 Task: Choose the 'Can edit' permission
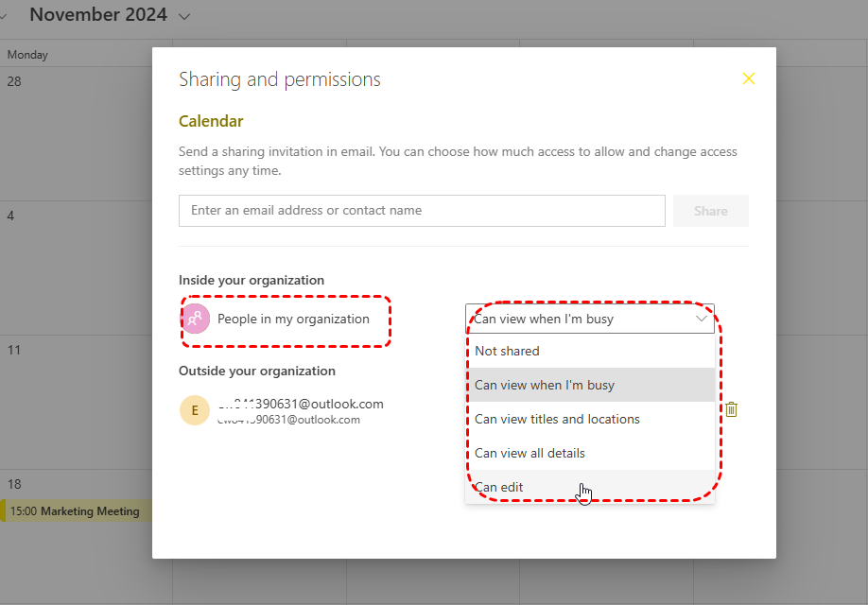[499, 487]
